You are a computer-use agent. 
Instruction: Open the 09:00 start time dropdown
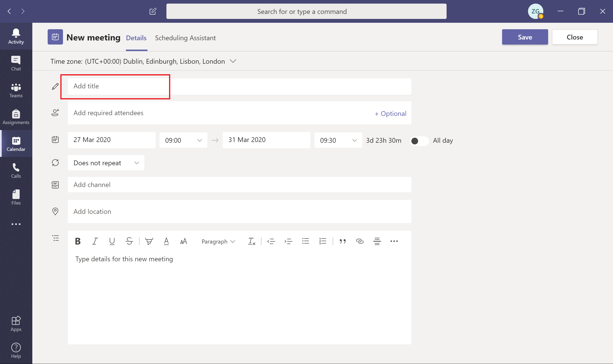coord(183,140)
